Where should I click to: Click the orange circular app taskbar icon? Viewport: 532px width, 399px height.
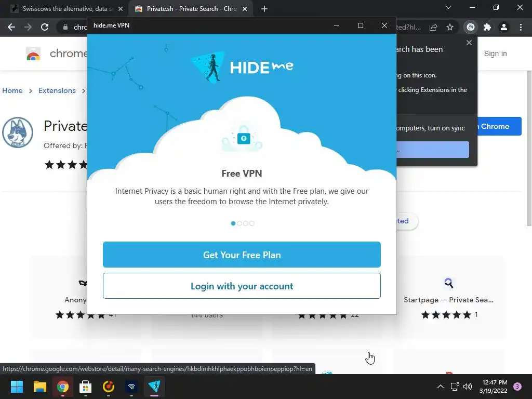pyautogui.click(x=109, y=387)
